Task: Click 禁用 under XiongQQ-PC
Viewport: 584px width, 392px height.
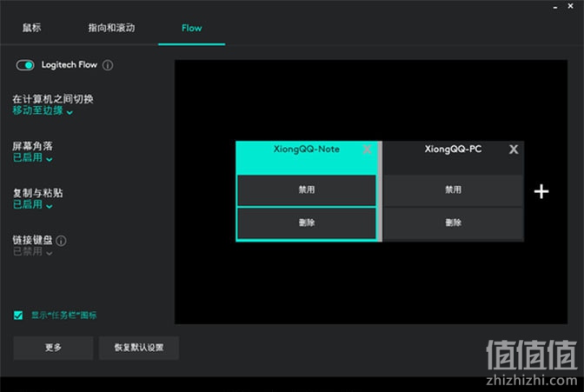Action: [454, 190]
